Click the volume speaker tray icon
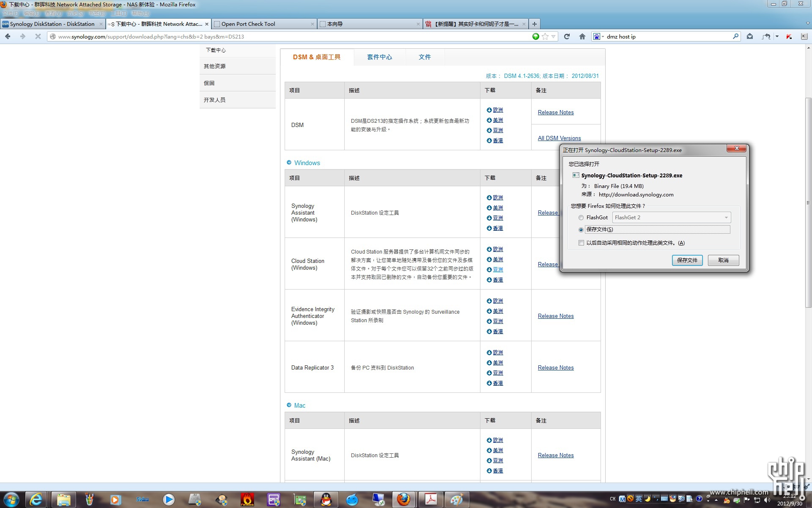Screen dimensions: 812x508 point(767,500)
